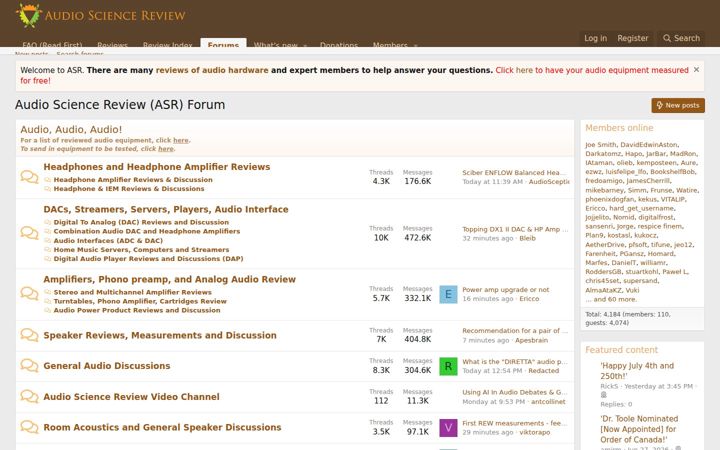Open latest thread 'Topping DX1 II DAC & HP Amp'

tap(515, 229)
